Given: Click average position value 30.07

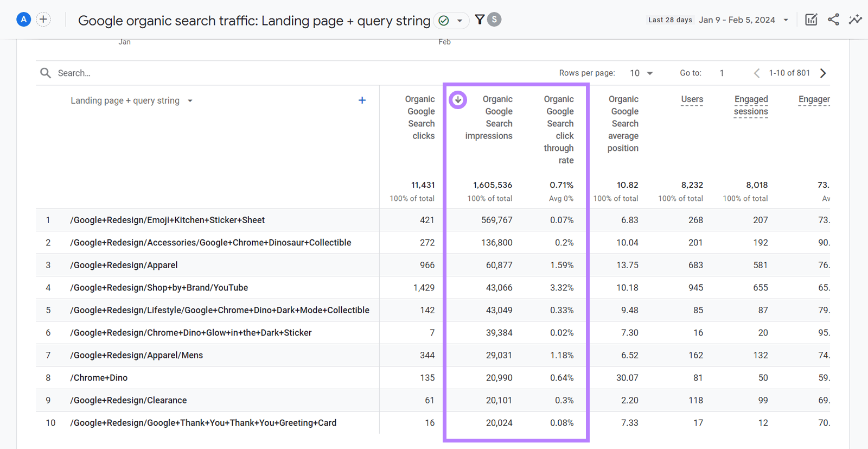Looking at the screenshot, I should 627,378.
